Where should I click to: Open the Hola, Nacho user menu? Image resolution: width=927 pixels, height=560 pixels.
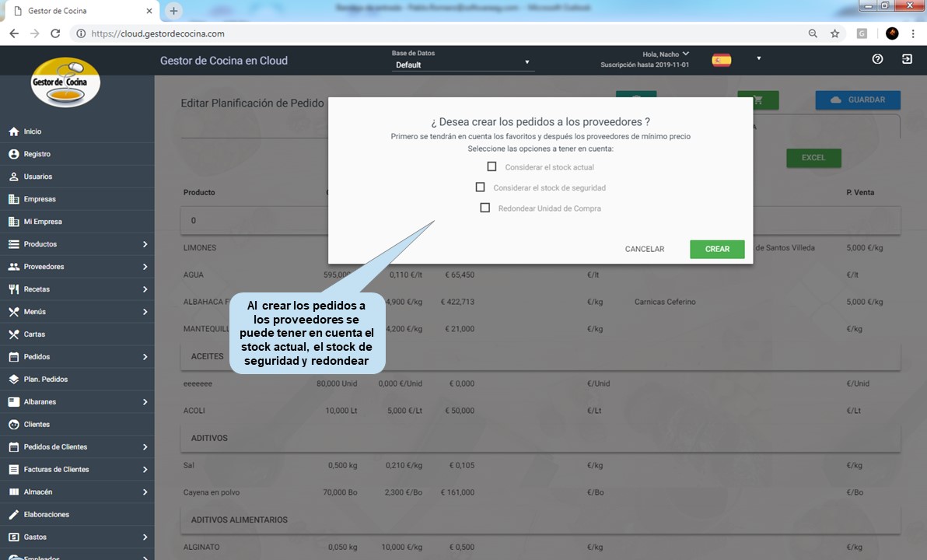pyautogui.click(x=665, y=54)
